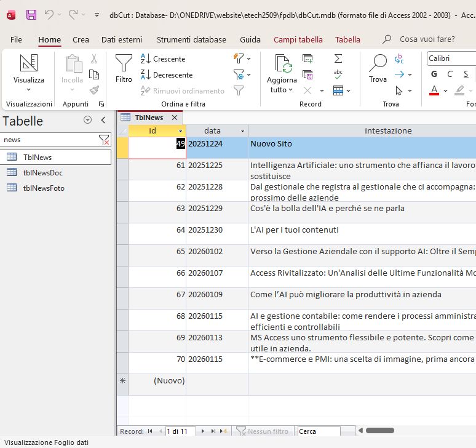Image resolution: width=476 pixels, height=448 pixels.
Task: Open the Guida tab
Action: tap(250, 40)
